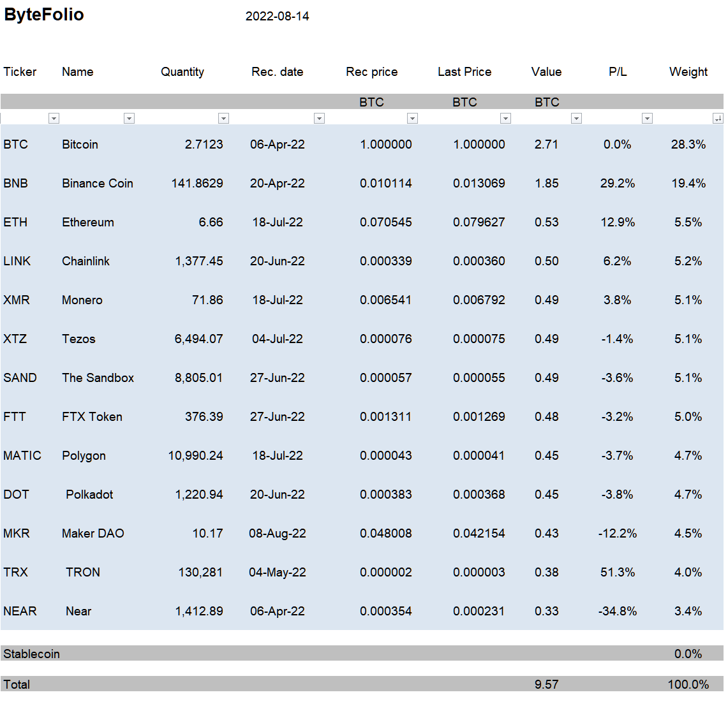Select the TRON P/L value 51.3%
The height and width of the screenshot is (704, 728).
[618, 573]
